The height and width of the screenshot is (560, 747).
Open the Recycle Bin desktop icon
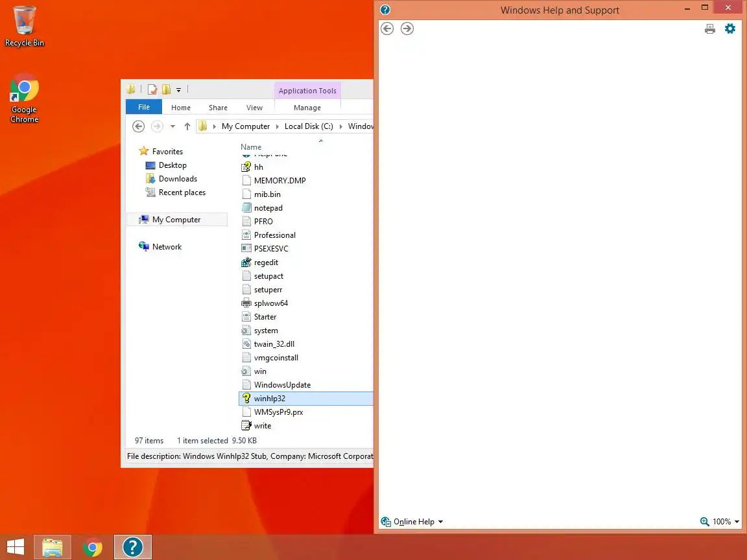(24, 26)
